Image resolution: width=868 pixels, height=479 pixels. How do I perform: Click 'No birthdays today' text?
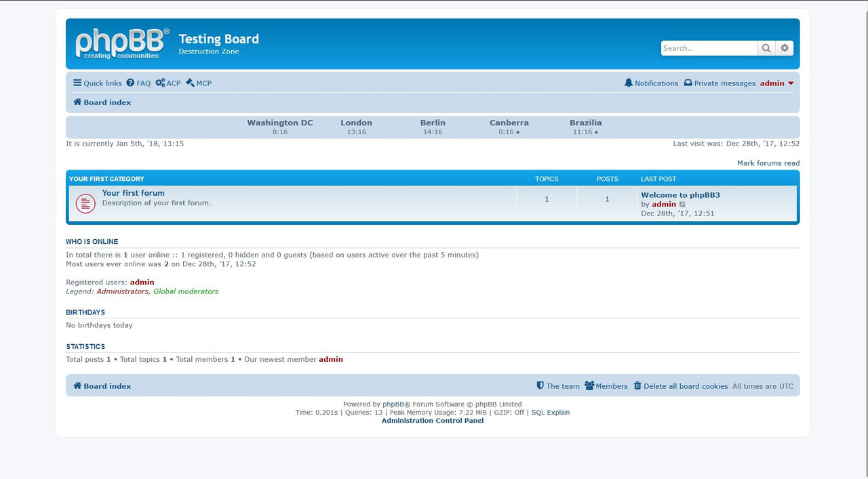click(x=99, y=325)
